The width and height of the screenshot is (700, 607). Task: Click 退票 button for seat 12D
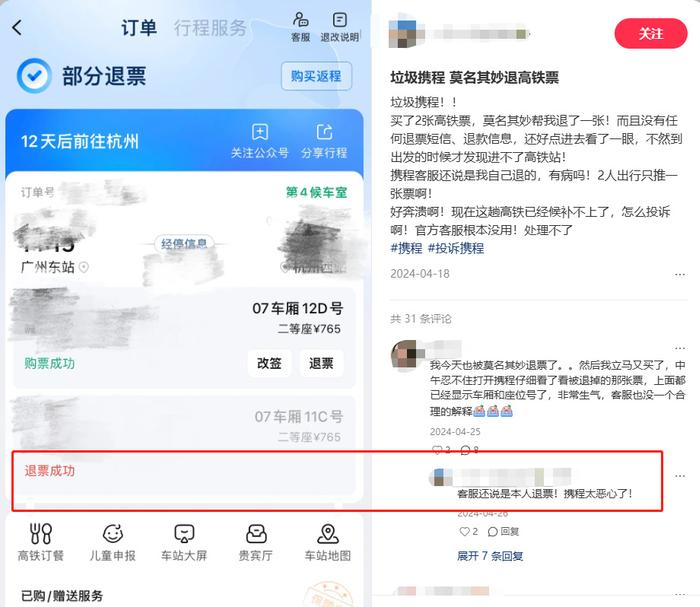coord(321,363)
